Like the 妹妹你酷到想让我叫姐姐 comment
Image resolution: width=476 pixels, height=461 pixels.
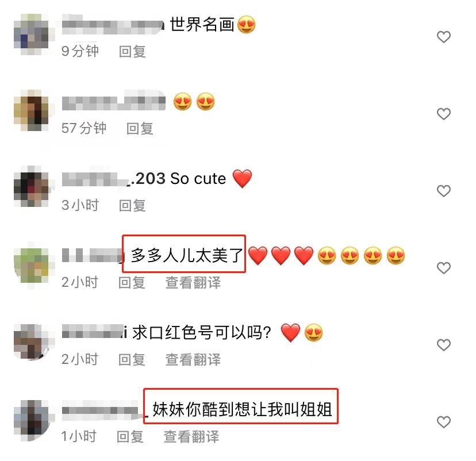pyautogui.click(x=443, y=422)
